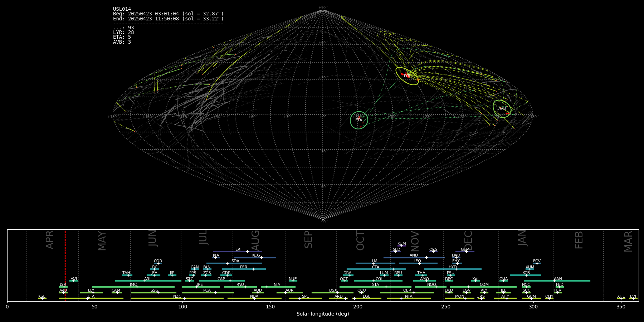Select the 'ETA: 5' count in legend

coord(122,37)
